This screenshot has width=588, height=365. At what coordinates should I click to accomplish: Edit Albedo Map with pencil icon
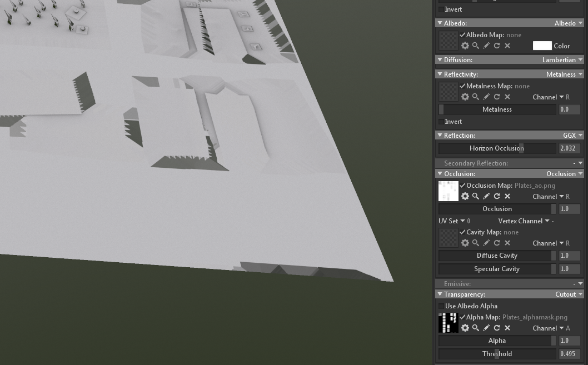pos(486,46)
